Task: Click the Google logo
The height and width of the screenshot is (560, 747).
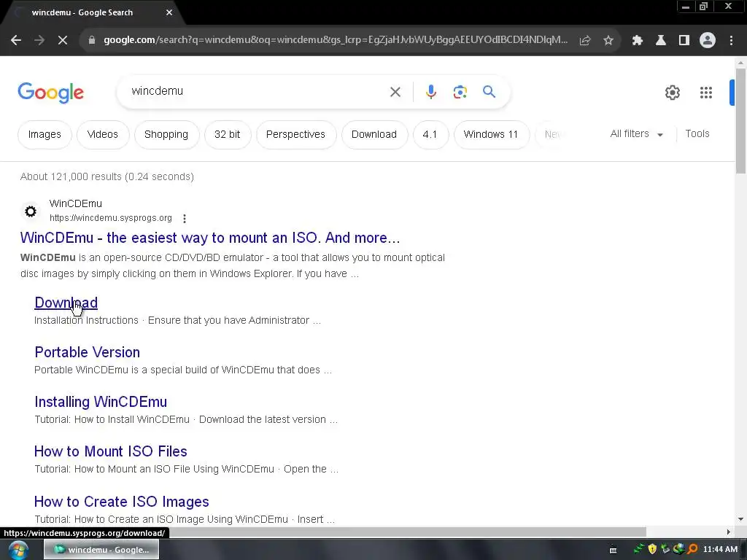Action: tap(51, 93)
